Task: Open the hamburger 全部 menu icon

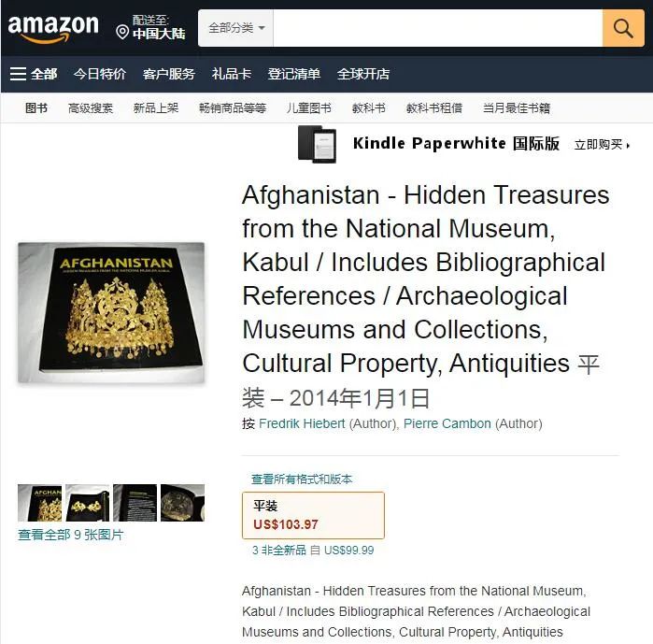Action: tap(18, 74)
